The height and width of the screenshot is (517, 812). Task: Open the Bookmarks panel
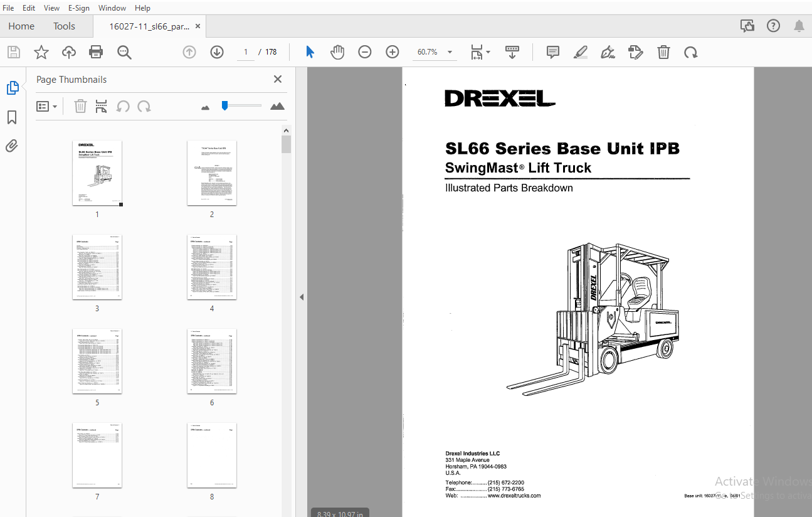tap(12, 117)
